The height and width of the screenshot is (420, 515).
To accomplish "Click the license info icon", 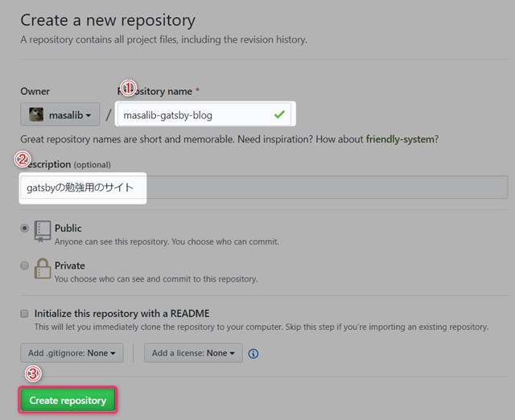I will (x=253, y=354).
